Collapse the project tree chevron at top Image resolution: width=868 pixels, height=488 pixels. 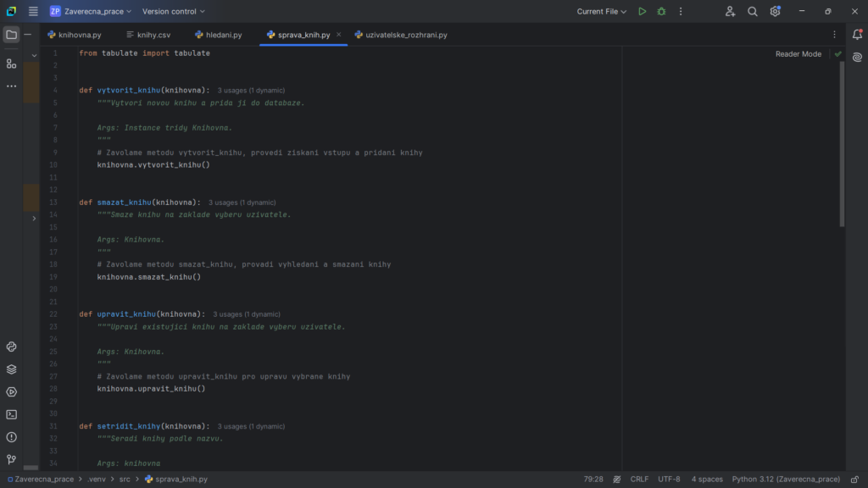coord(34,55)
